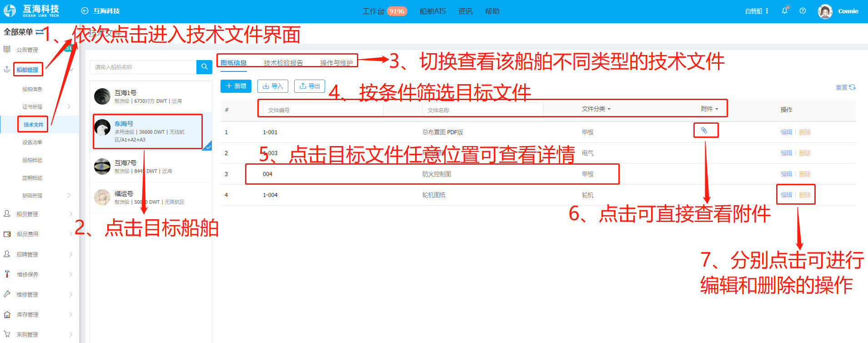Screen dimensions: 868x343
Task: Open attachment paperclip for file 1-001
Action: [704, 131]
